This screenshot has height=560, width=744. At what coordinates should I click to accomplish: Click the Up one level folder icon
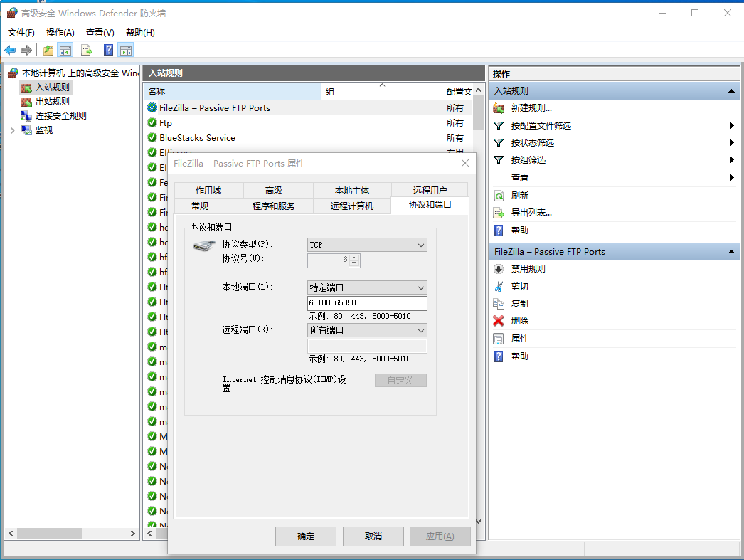click(48, 50)
